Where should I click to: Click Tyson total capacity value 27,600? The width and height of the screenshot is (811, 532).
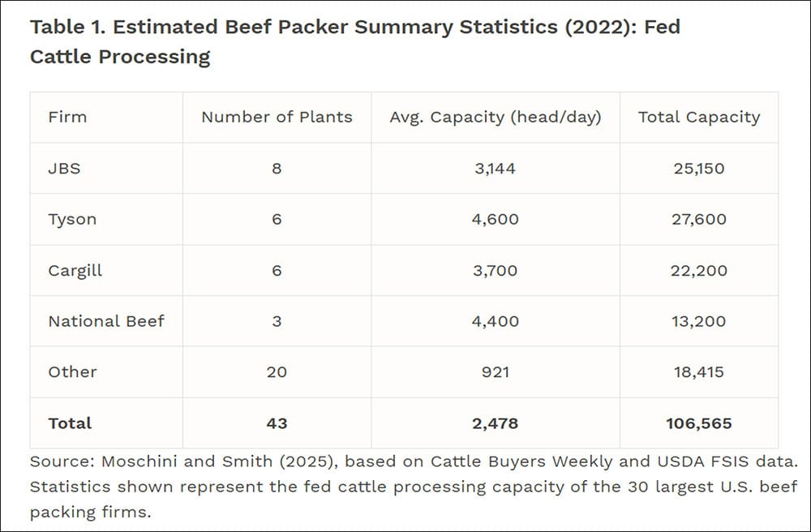(x=699, y=220)
